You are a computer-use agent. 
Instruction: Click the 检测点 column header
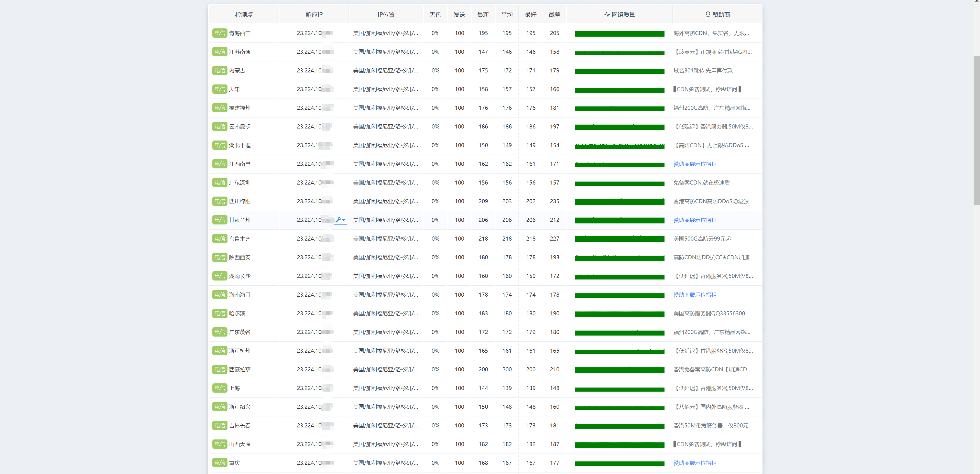tap(244, 14)
